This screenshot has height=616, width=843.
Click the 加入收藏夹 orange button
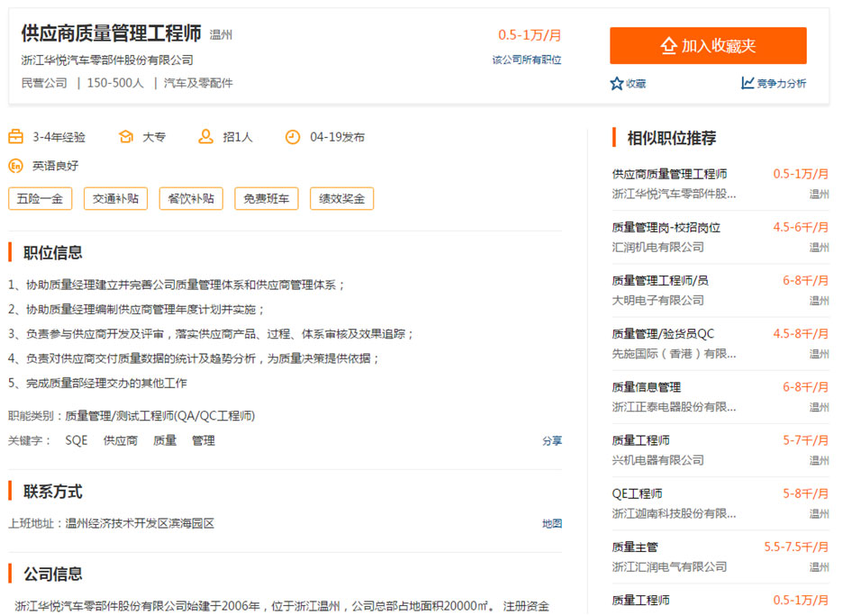[707, 46]
